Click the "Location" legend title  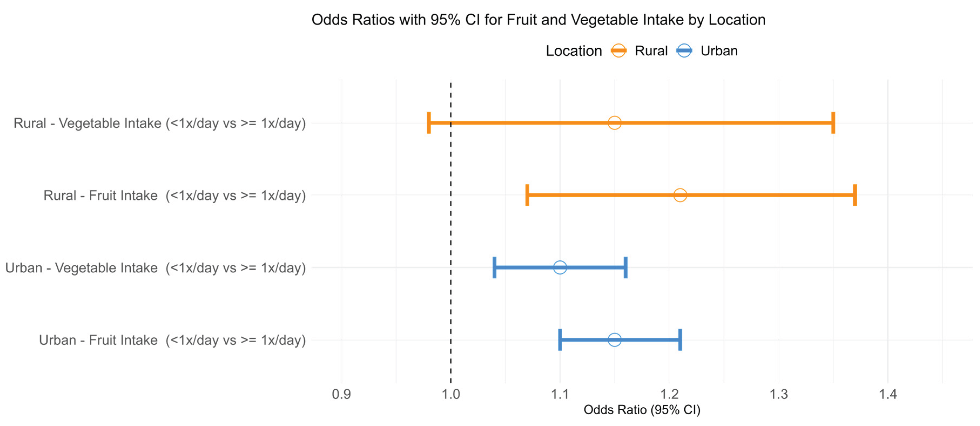tap(574, 51)
